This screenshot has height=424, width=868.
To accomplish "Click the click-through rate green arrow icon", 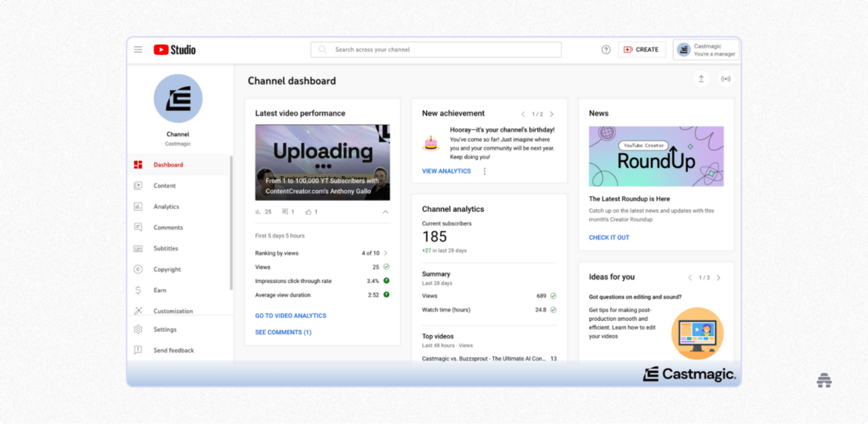I will tap(386, 281).
